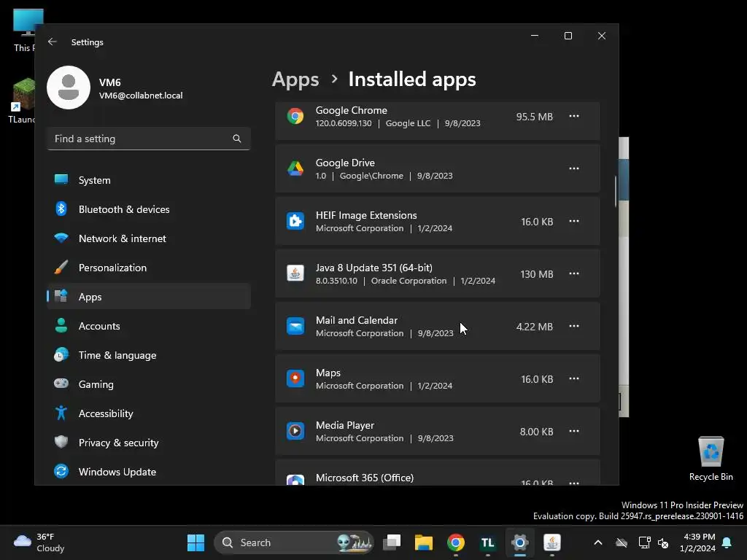Open Bluetooth & devices settings
Viewport: 747px width, 560px height.
(149, 209)
